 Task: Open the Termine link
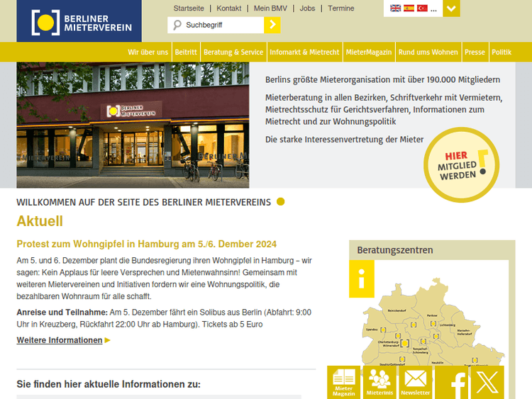pyautogui.click(x=341, y=8)
